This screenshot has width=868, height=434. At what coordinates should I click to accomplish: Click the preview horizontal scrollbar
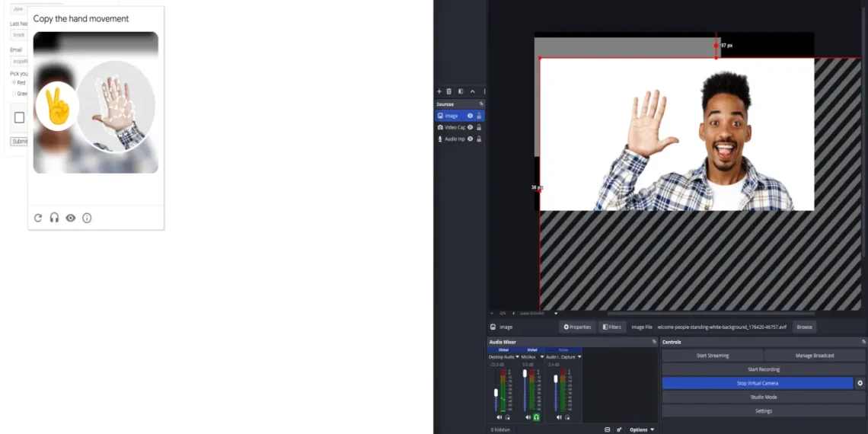pyautogui.click(x=711, y=314)
